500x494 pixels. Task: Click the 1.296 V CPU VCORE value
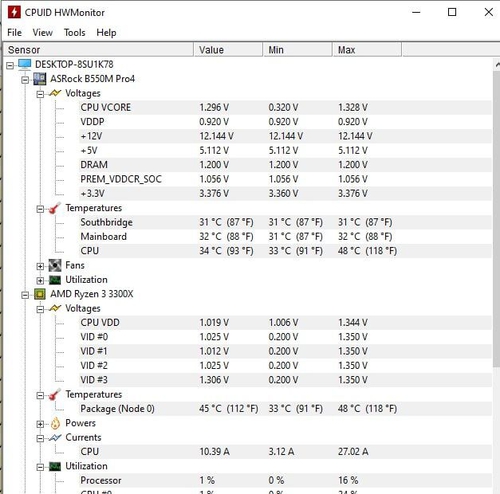tap(214, 107)
